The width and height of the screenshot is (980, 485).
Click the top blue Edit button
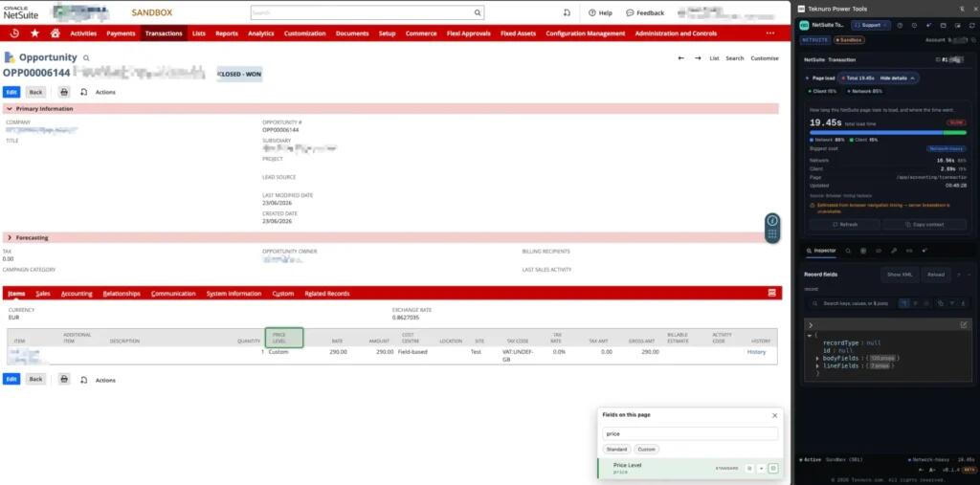coord(11,92)
